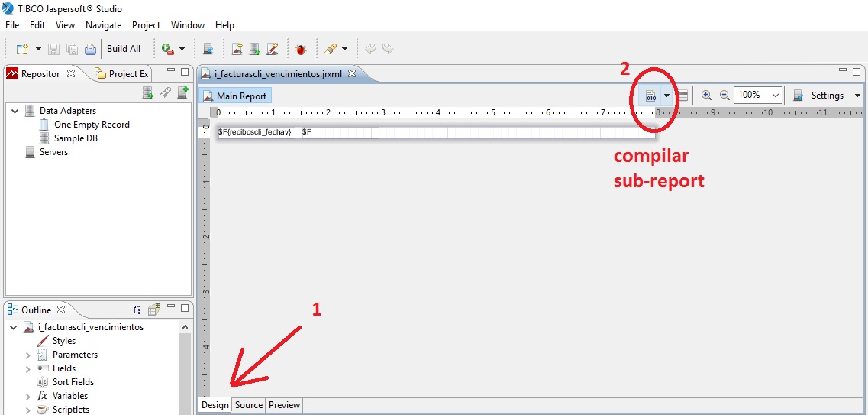Click the red bug debug icon
Image resolution: width=868 pixels, height=415 pixels.
pos(301,49)
